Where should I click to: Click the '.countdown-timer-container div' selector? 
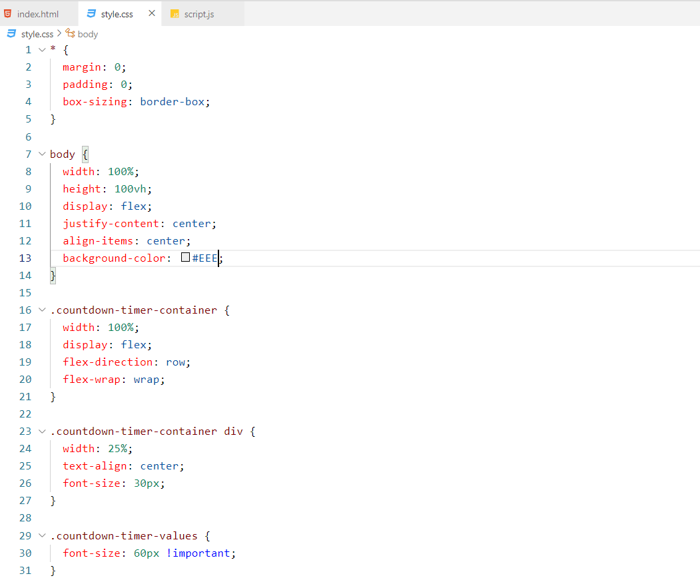point(147,432)
